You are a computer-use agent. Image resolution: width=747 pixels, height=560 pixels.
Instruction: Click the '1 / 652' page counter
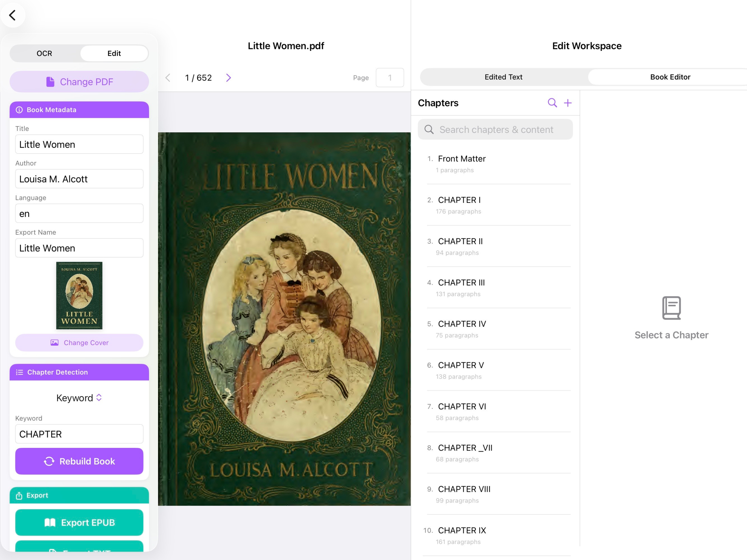[x=198, y=78]
